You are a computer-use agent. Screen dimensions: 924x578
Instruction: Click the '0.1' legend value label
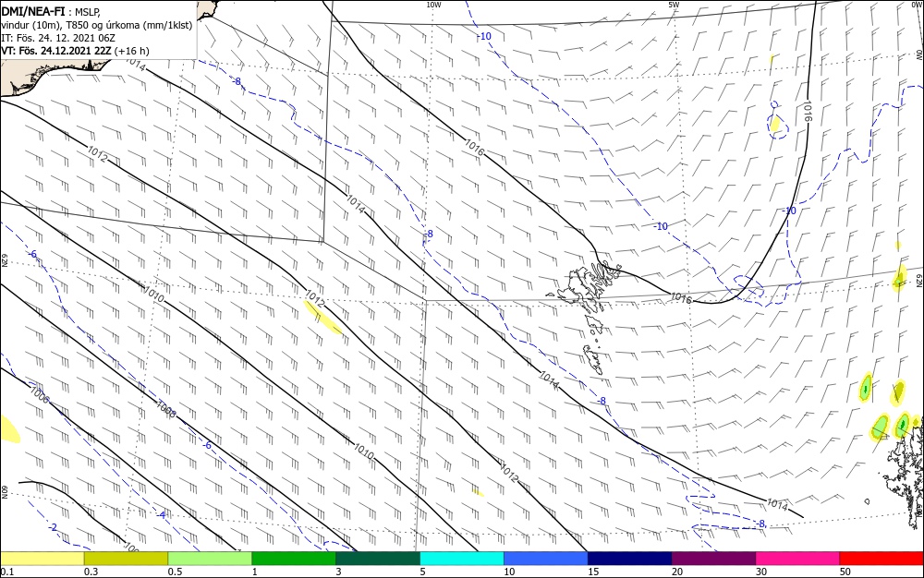(x=7, y=572)
